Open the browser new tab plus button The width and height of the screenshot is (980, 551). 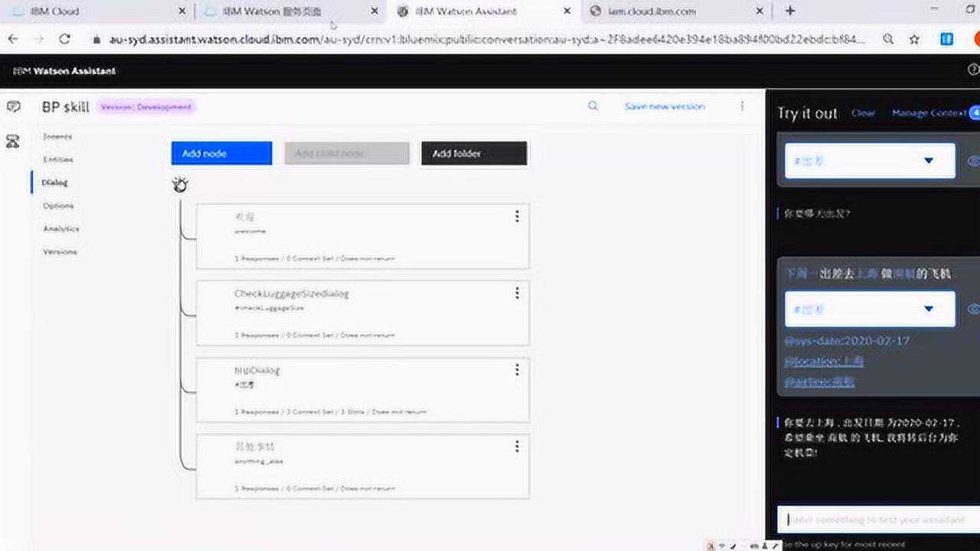tap(789, 11)
